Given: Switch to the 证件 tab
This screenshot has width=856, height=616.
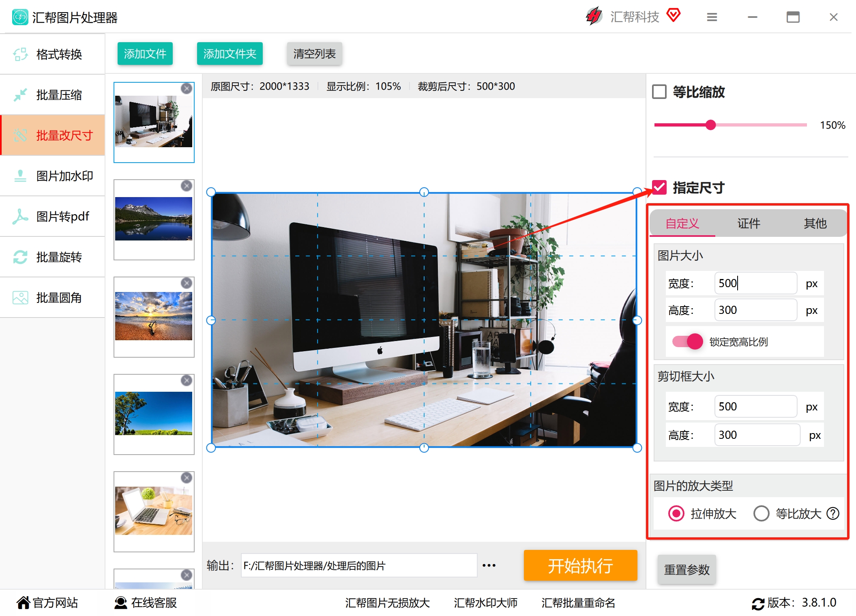Looking at the screenshot, I should coord(749,223).
